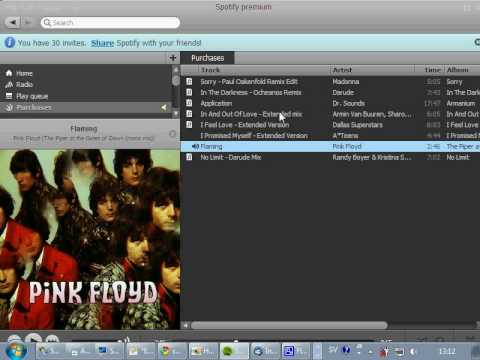Image resolution: width=480 pixels, height=360 pixels.
Task: Select Purchases in the sidebar
Action: pos(86,107)
